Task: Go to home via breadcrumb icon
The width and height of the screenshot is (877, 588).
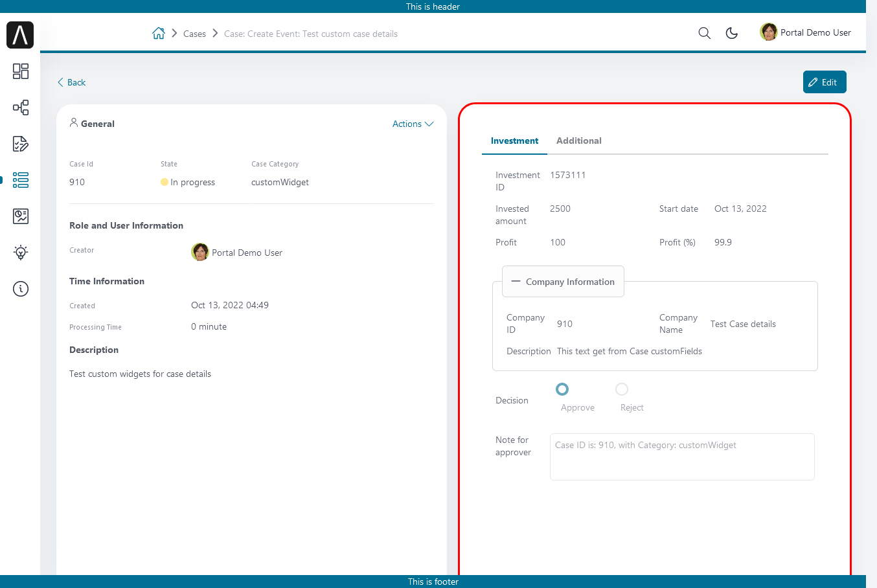Action: (159, 34)
